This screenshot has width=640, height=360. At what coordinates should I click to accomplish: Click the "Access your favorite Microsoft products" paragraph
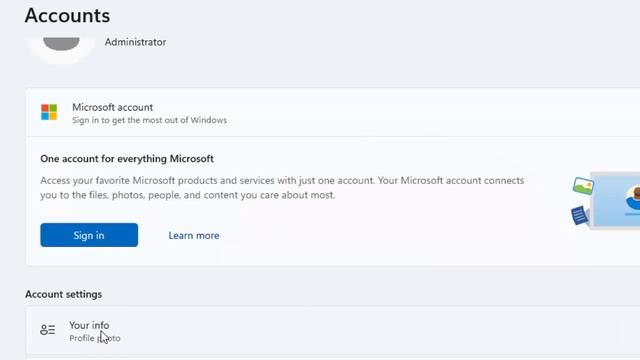[282, 188]
